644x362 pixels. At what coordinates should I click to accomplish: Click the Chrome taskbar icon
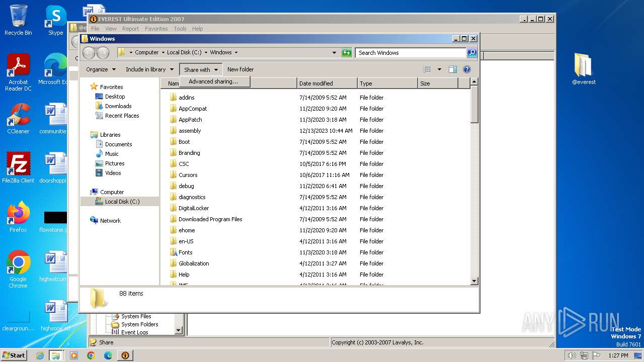click(x=91, y=355)
